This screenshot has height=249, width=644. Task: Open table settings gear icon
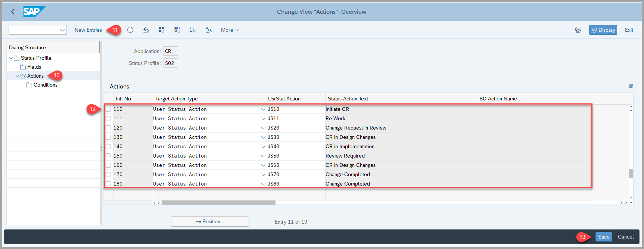click(x=631, y=86)
